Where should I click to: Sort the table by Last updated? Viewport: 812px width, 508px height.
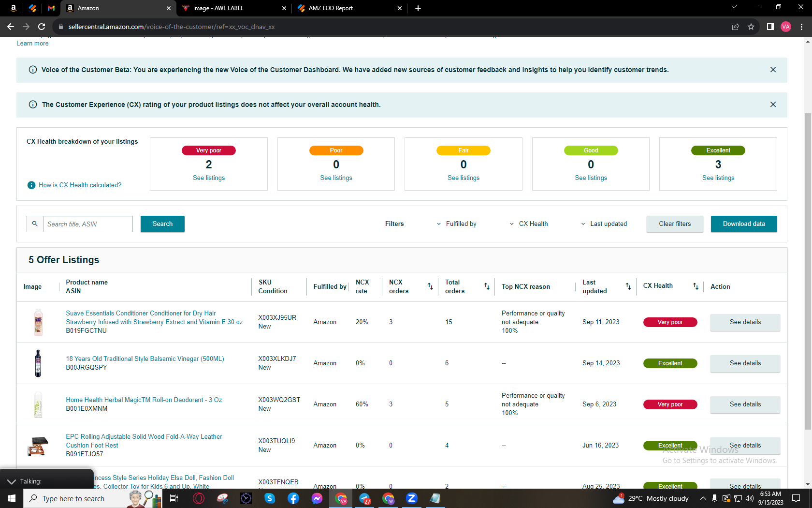tap(628, 286)
